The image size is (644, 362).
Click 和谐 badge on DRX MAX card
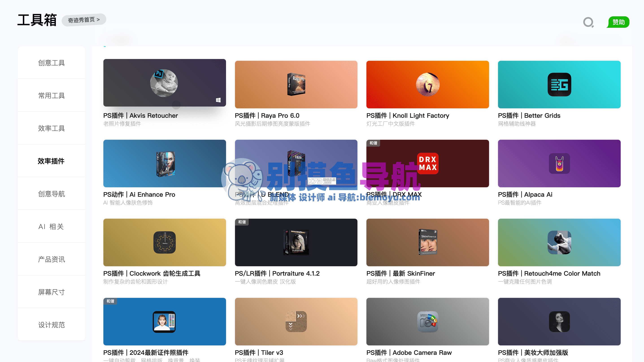click(x=373, y=143)
